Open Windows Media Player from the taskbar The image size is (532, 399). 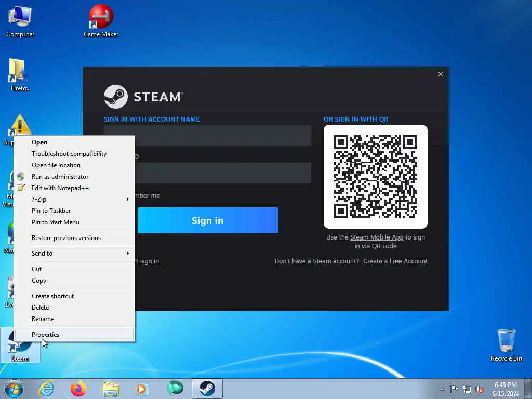[142, 389]
